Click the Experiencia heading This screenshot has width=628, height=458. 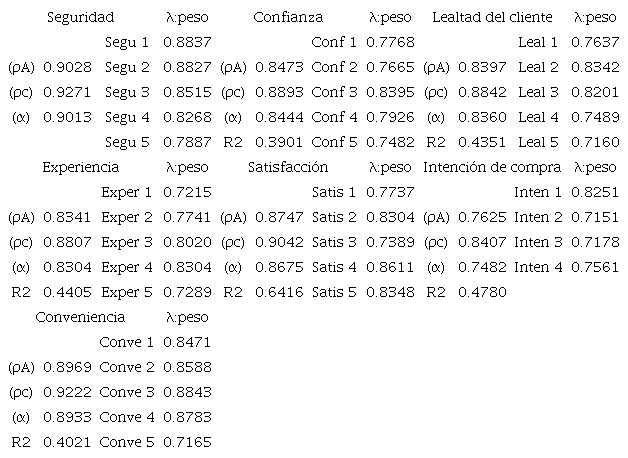(x=81, y=167)
